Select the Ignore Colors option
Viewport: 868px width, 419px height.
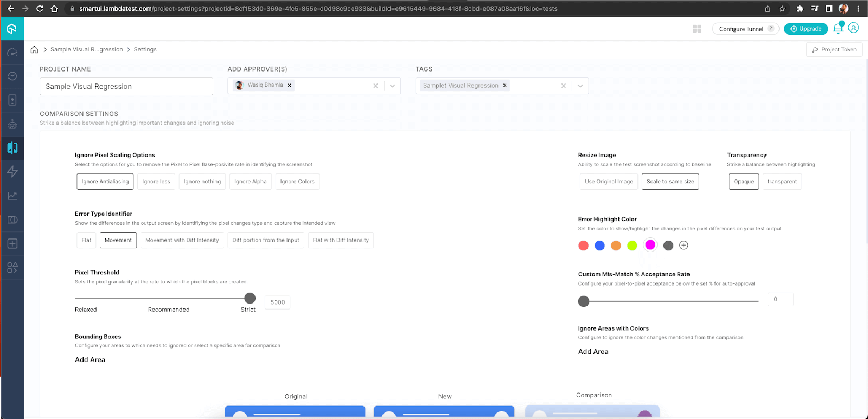(x=297, y=182)
